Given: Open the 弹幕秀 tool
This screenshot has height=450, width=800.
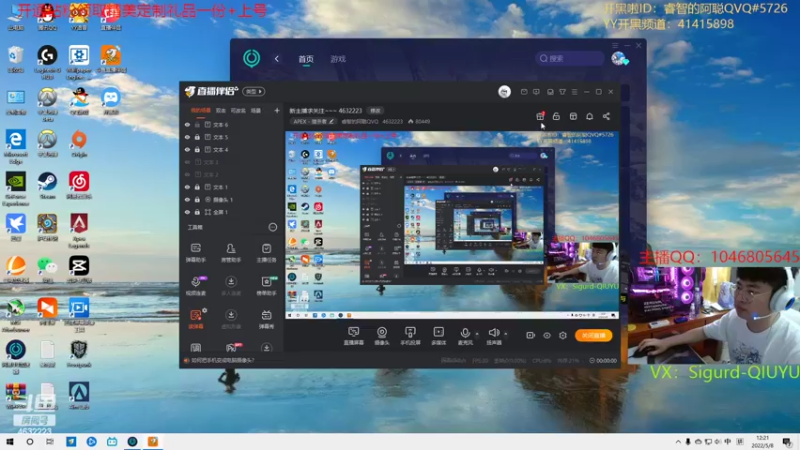Looking at the screenshot, I should (x=266, y=319).
